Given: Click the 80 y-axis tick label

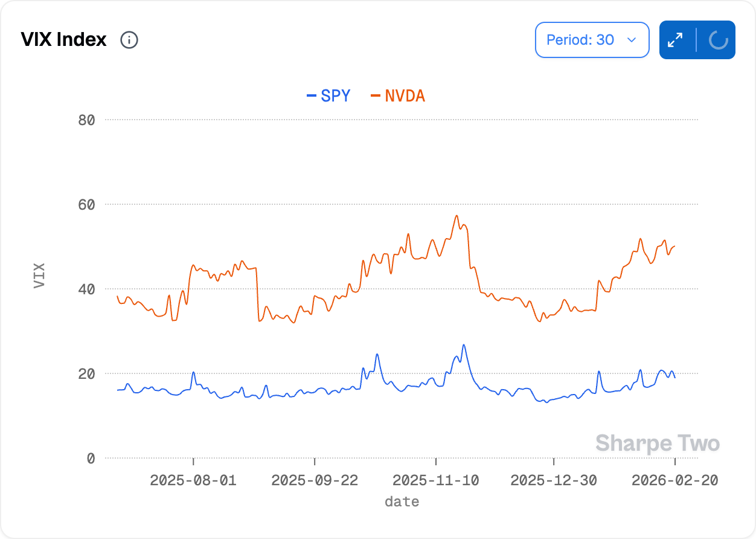Looking at the screenshot, I should coord(87,120).
